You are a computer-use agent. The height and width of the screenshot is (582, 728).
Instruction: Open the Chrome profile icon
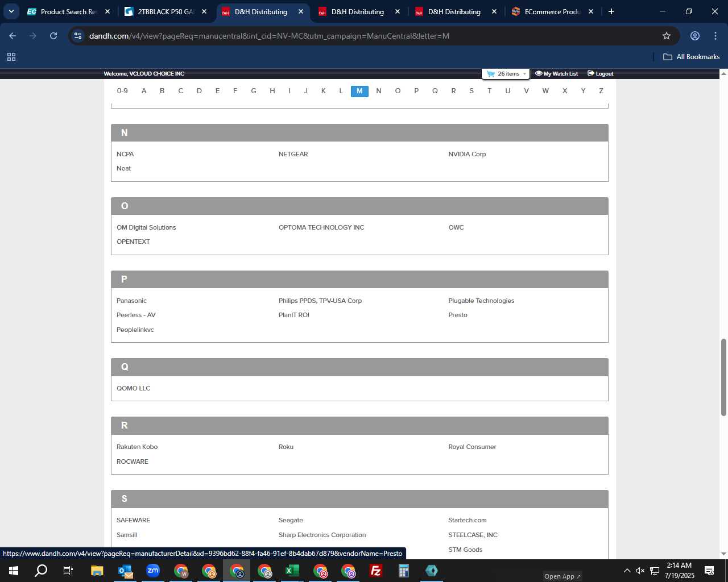[695, 36]
